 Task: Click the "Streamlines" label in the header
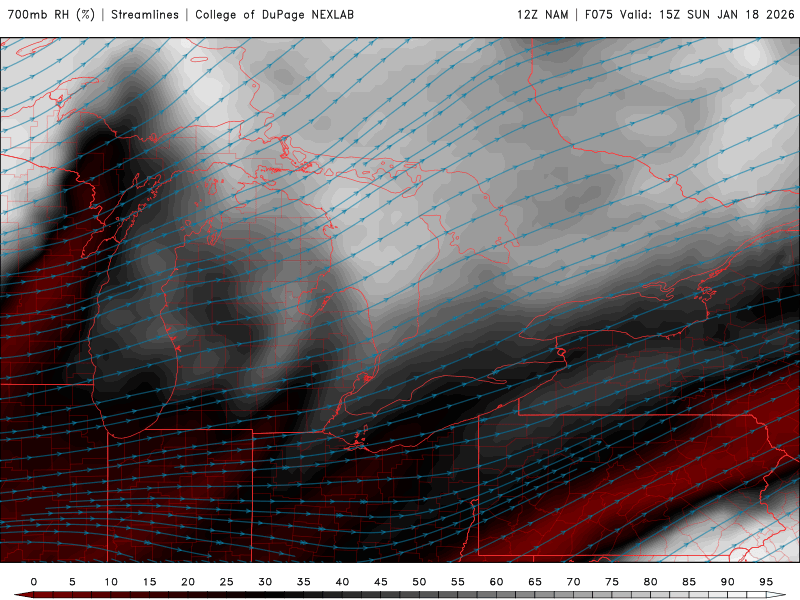(145, 14)
